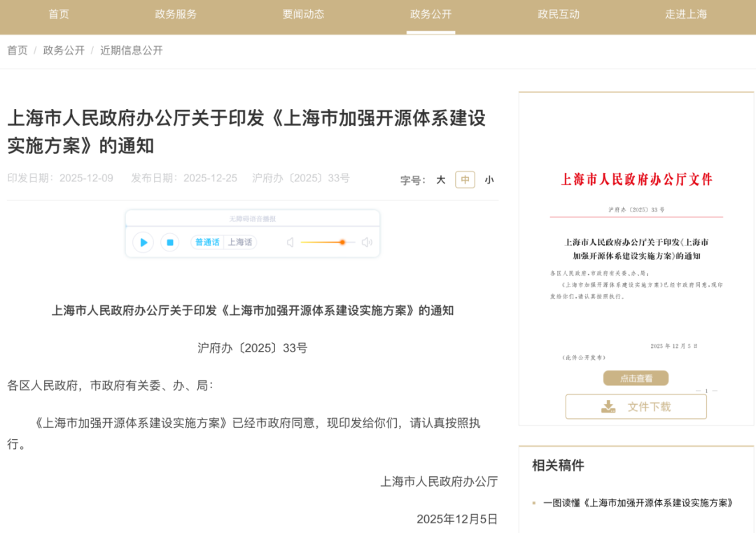
Task: Switch broadcast language to 上海话
Action: coord(241,242)
